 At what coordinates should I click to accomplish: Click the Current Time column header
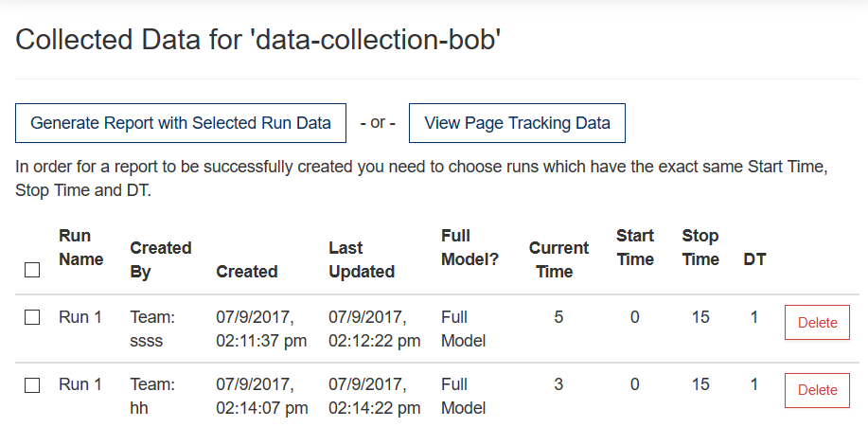point(558,259)
